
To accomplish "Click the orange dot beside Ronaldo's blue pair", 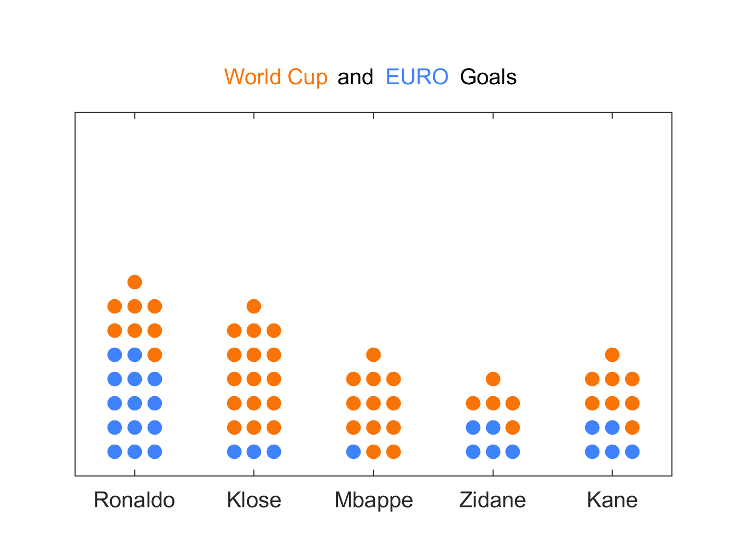I will (x=154, y=355).
